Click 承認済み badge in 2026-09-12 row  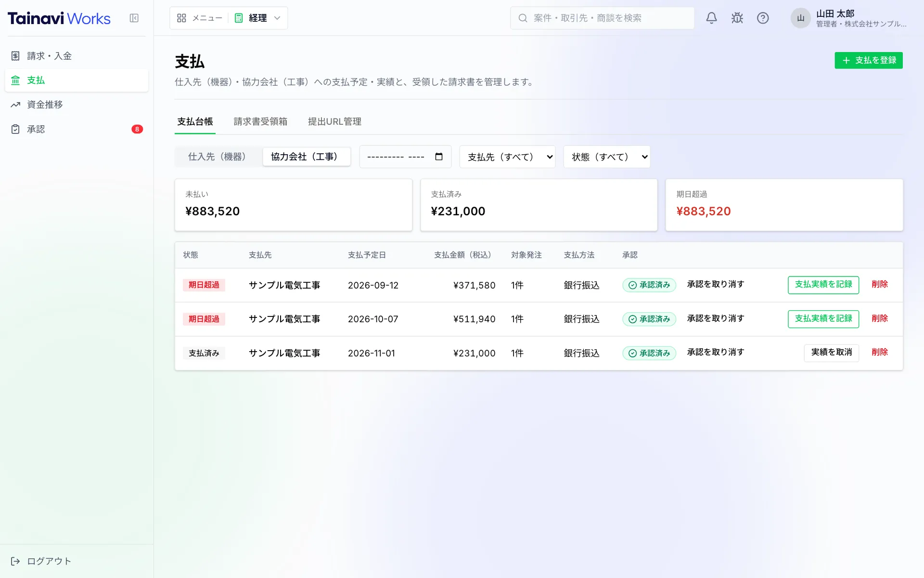coord(649,285)
